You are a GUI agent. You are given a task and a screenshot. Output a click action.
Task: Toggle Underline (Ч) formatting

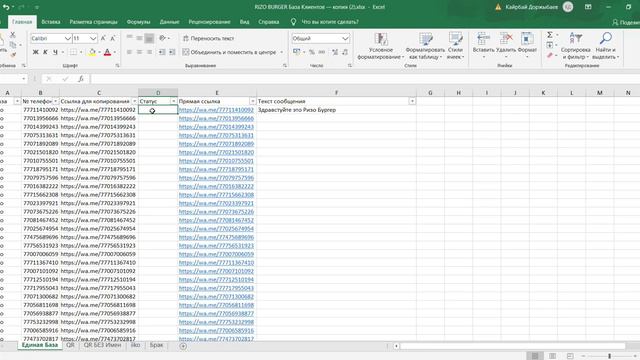tap(55, 52)
